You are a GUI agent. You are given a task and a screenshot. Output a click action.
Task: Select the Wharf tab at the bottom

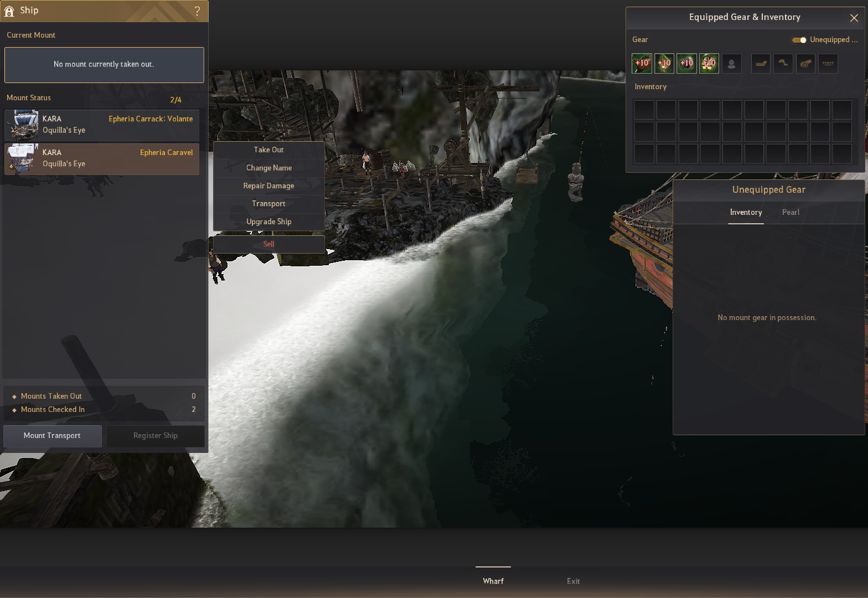(x=493, y=581)
